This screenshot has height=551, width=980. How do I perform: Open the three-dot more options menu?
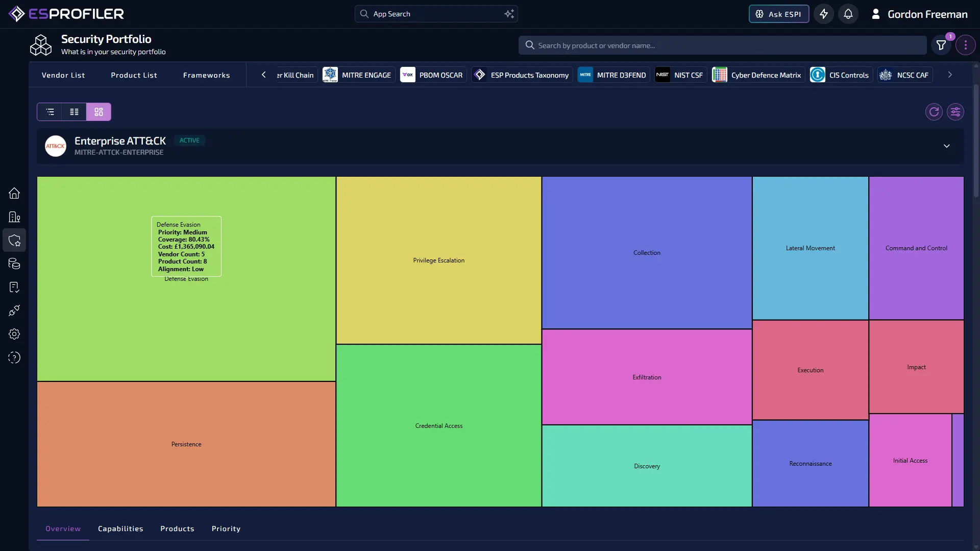coord(966,45)
